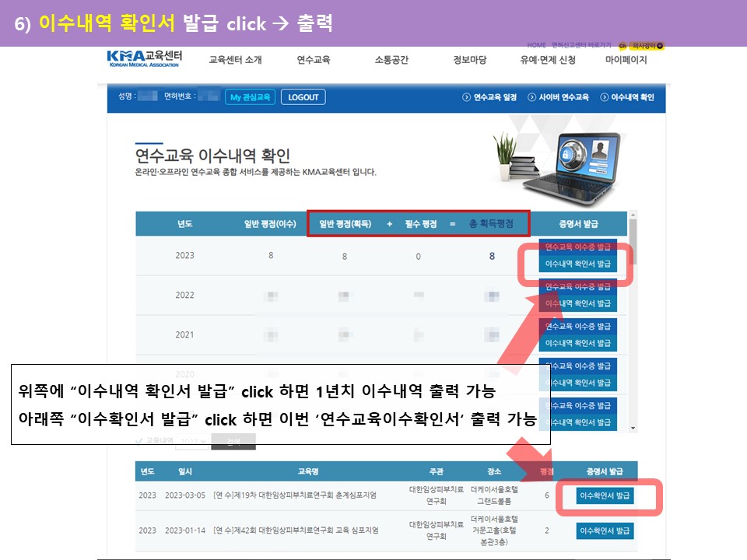Click the LOGOUT button
747x560 pixels.
pyautogui.click(x=303, y=97)
